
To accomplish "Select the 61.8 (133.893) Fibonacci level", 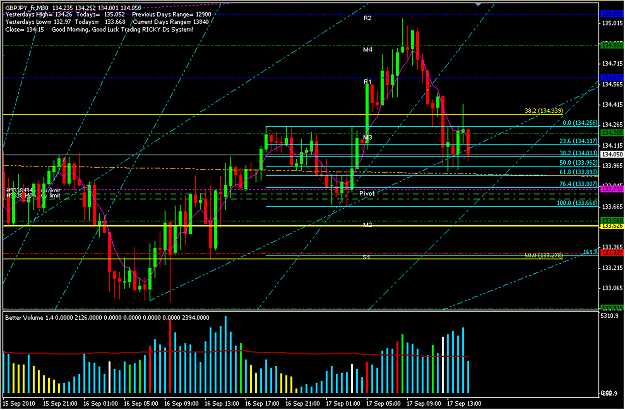I will (x=578, y=172).
